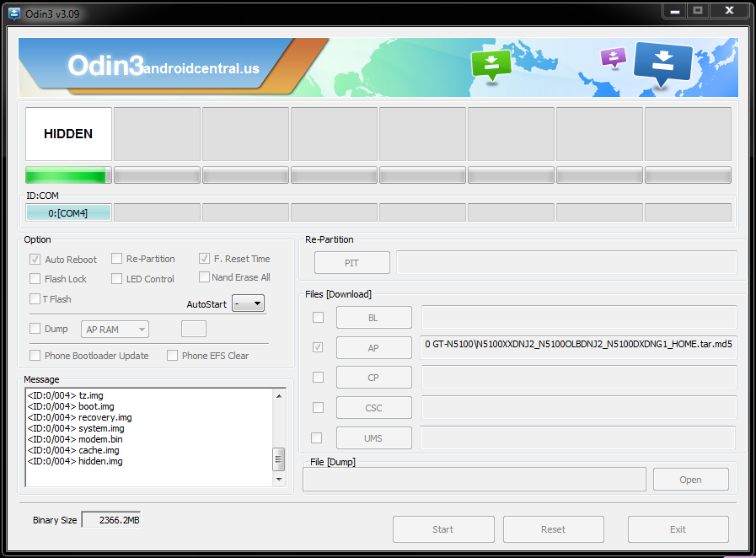This screenshot has height=558, width=756.
Task: Click the BL file path field
Action: (579, 317)
